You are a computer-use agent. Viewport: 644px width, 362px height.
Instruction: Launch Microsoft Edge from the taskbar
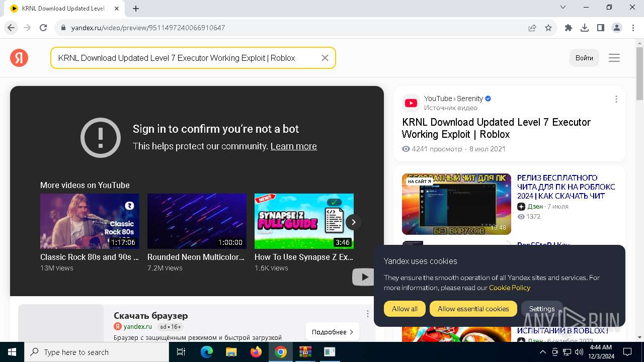[207, 352]
